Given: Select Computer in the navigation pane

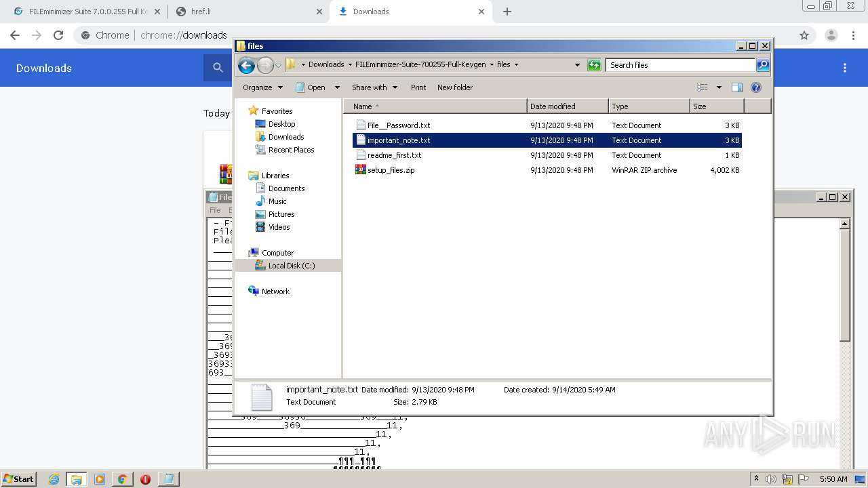Looking at the screenshot, I should 271,253.
